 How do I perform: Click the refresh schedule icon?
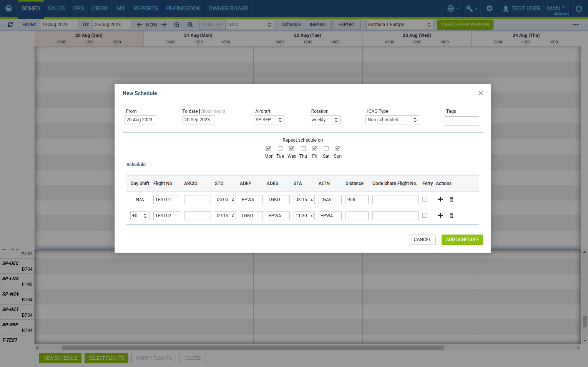coord(10,24)
